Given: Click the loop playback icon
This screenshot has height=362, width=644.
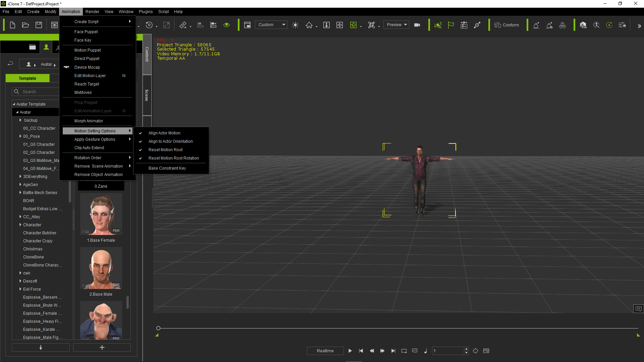Looking at the screenshot, I should (404, 351).
